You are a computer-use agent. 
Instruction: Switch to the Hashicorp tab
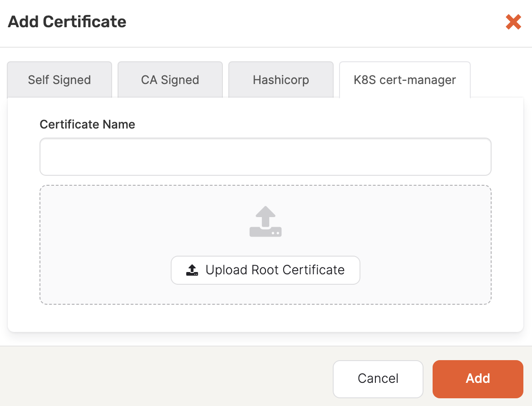click(x=281, y=79)
